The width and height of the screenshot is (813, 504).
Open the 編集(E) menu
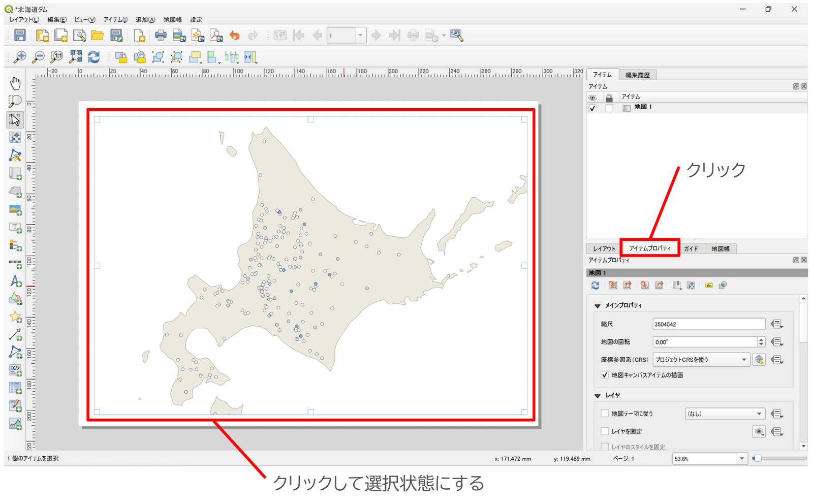click(57, 19)
